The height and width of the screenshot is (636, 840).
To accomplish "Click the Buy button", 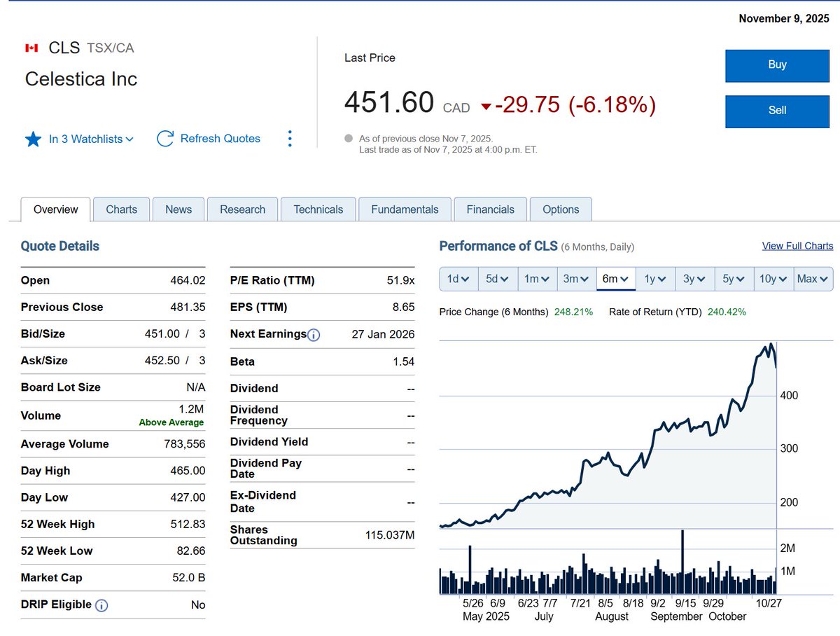I will (x=777, y=65).
